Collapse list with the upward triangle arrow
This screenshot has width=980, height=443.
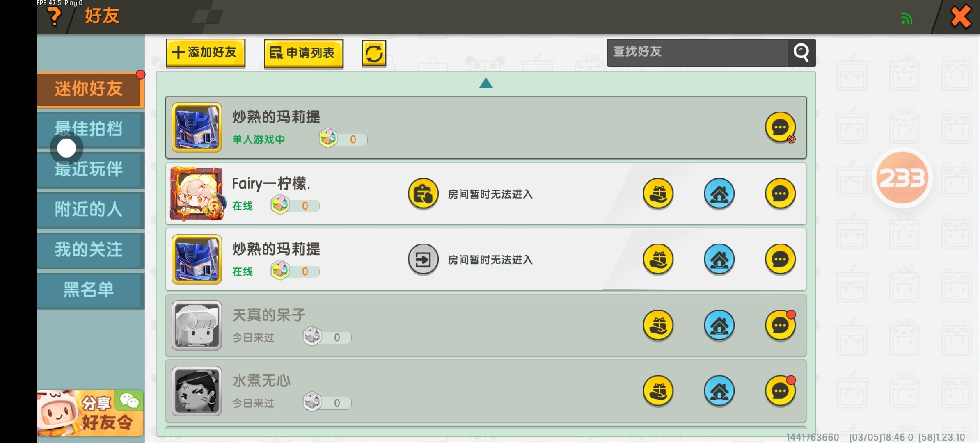tap(486, 83)
